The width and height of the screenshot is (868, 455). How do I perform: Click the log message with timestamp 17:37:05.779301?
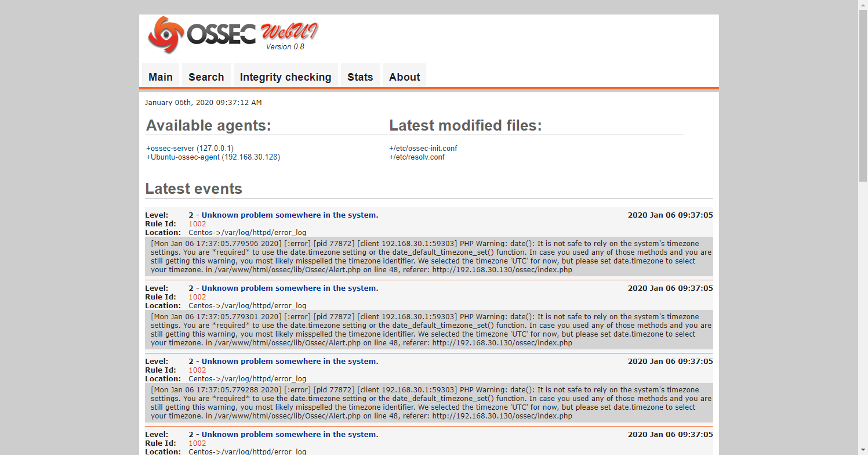429,330
